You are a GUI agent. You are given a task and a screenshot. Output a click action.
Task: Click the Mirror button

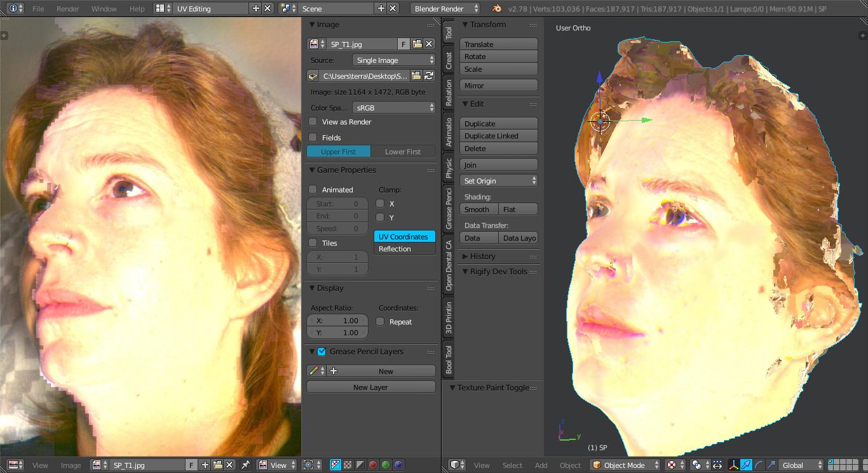coord(499,85)
